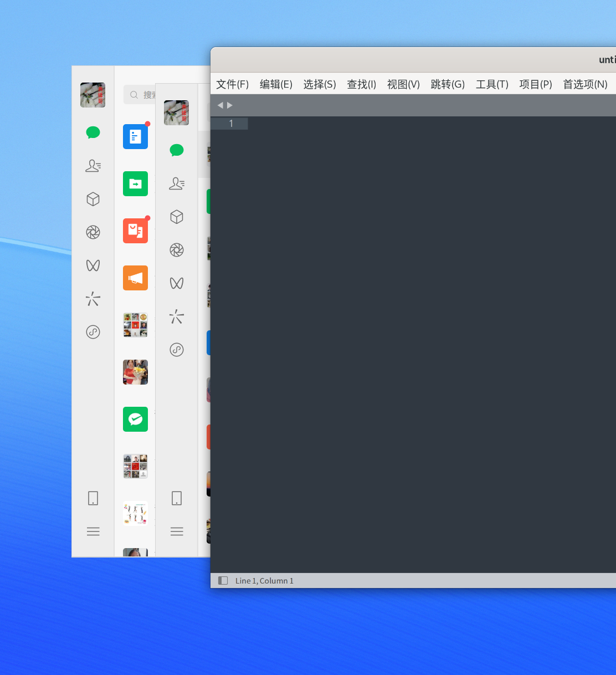616x675 pixels.
Task: Click line number 1 in Sublime gutter
Action: pyautogui.click(x=231, y=124)
